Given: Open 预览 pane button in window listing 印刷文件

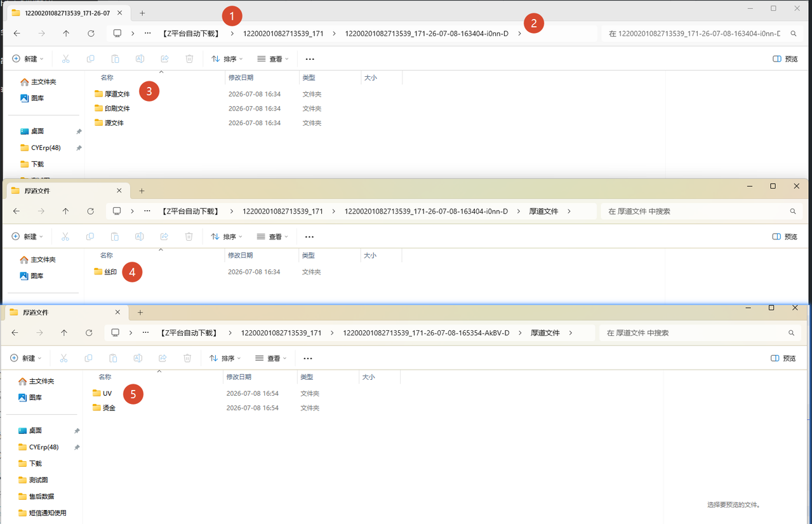Looking at the screenshot, I should 785,58.
